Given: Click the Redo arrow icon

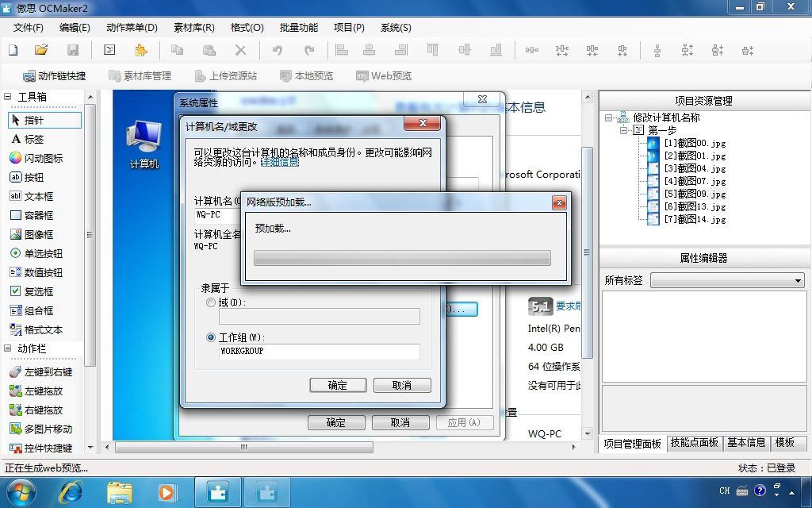Looking at the screenshot, I should point(309,50).
